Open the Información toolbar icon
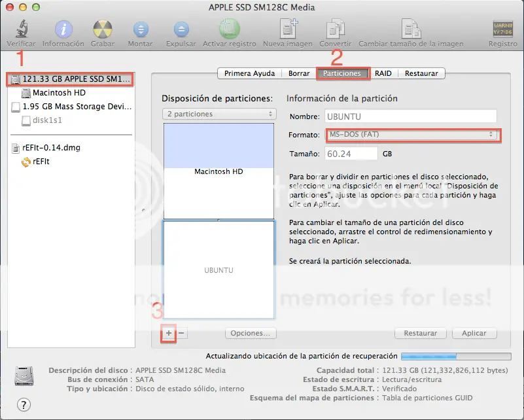 point(63,29)
